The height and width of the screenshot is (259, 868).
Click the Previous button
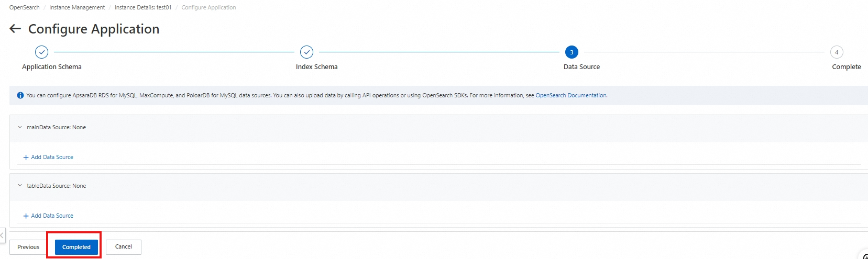[x=28, y=247]
